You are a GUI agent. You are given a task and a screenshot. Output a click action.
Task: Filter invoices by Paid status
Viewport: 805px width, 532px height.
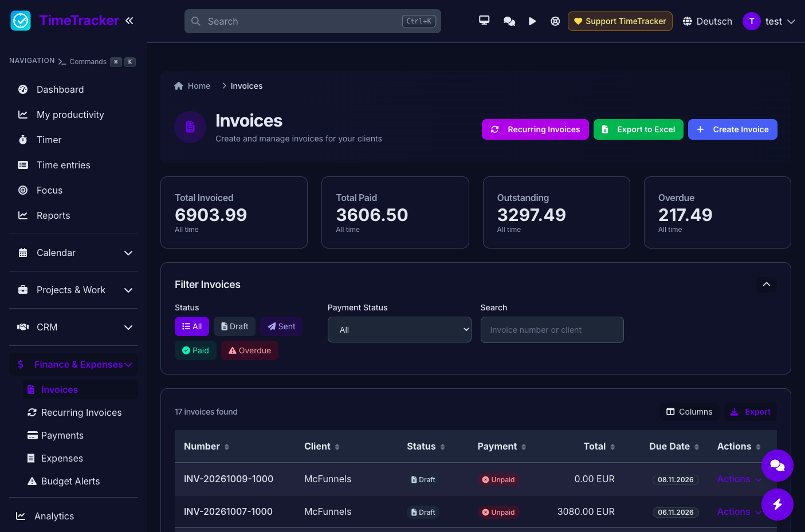(195, 350)
